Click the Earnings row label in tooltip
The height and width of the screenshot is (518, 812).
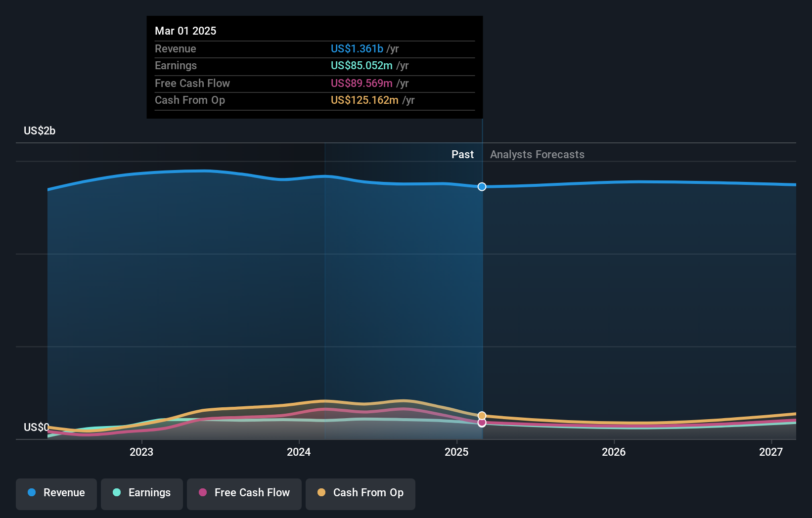point(176,66)
